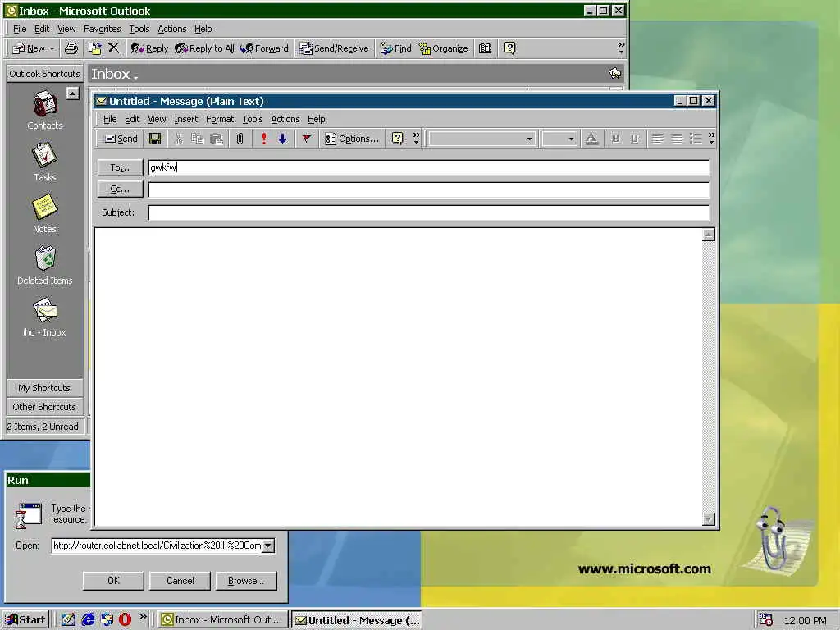Click the back arrow icon in Inbox banner
Screen dimensions: 840x630
pos(615,73)
